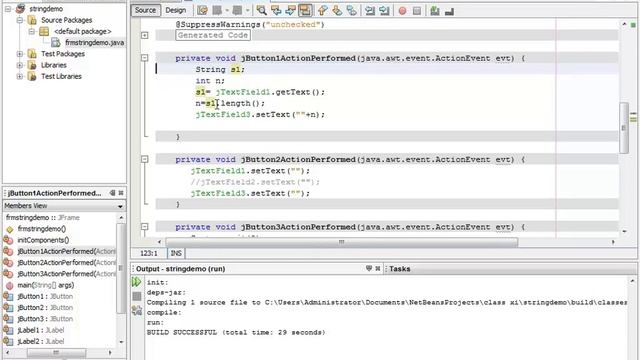Collapse the Source Packages node
Image resolution: width=640 pixels, height=360 pixels.
[20, 20]
